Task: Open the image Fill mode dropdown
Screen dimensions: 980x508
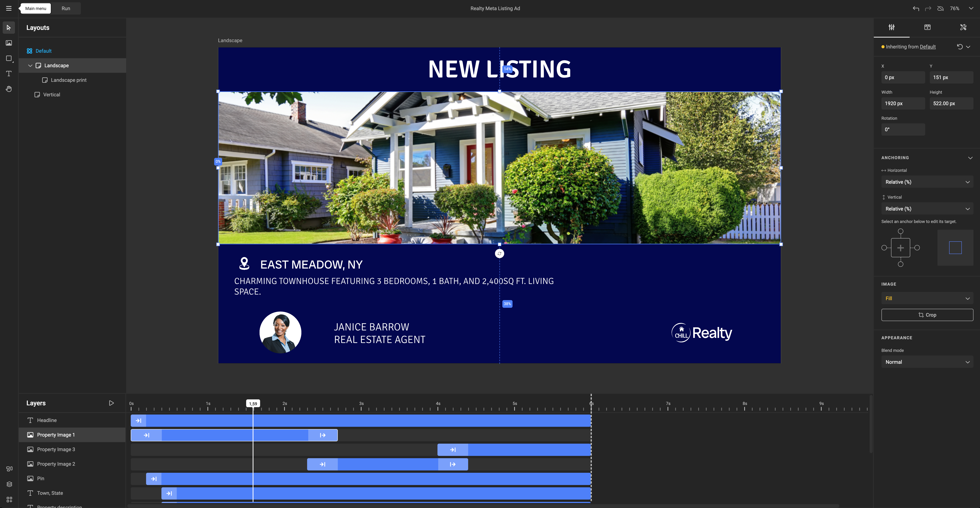Action: (x=927, y=298)
